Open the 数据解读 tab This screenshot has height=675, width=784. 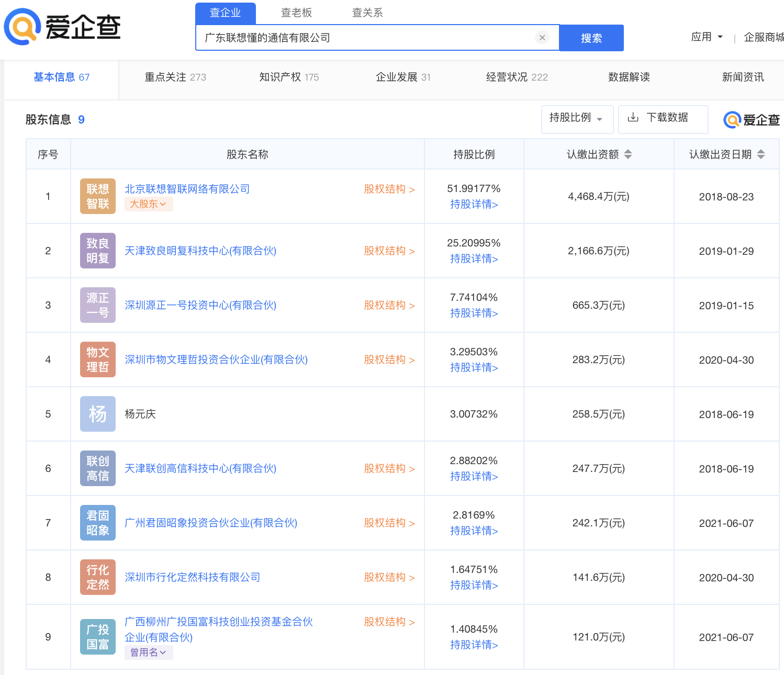629,77
